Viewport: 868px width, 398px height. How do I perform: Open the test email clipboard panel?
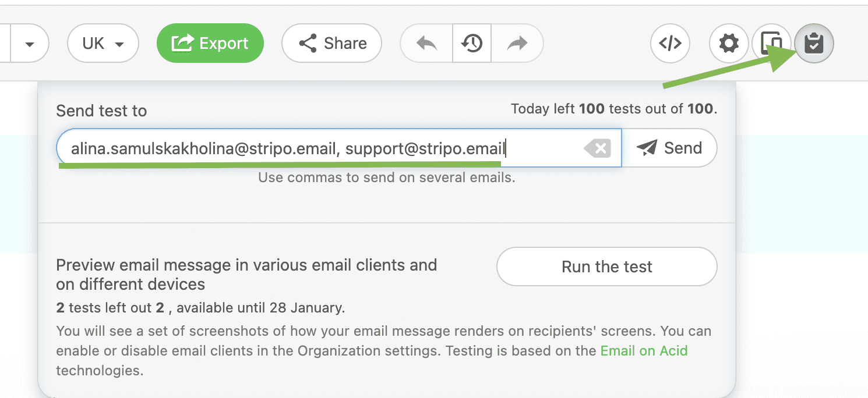click(x=814, y=43)
